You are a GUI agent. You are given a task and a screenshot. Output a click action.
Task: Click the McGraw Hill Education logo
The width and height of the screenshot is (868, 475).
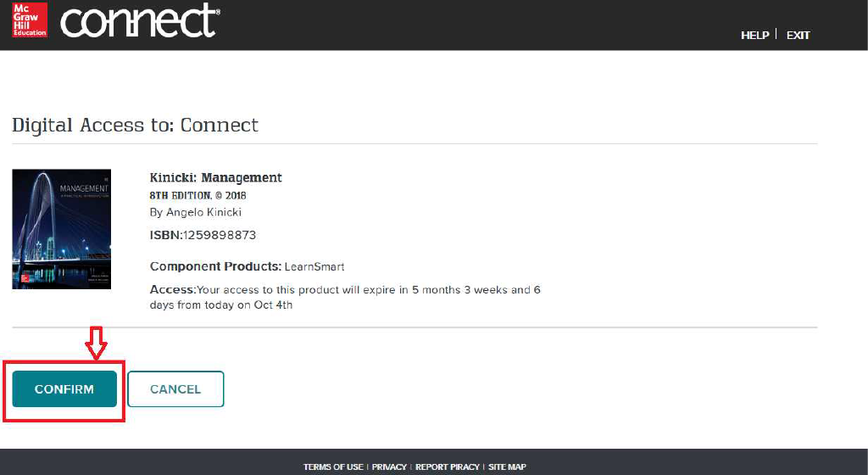tap(30, 20)
